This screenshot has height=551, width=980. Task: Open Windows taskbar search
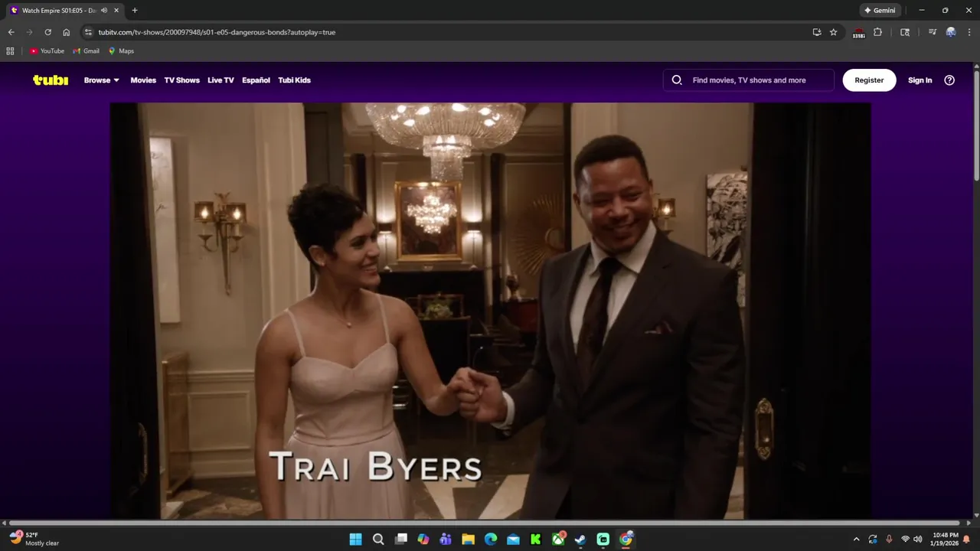378,540
